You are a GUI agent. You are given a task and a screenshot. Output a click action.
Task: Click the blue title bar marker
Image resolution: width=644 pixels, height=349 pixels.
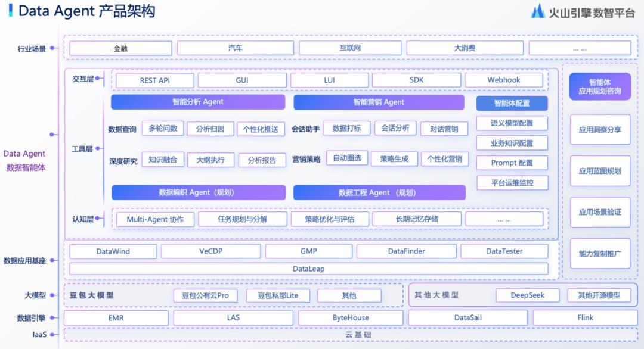tap(11, 11)
